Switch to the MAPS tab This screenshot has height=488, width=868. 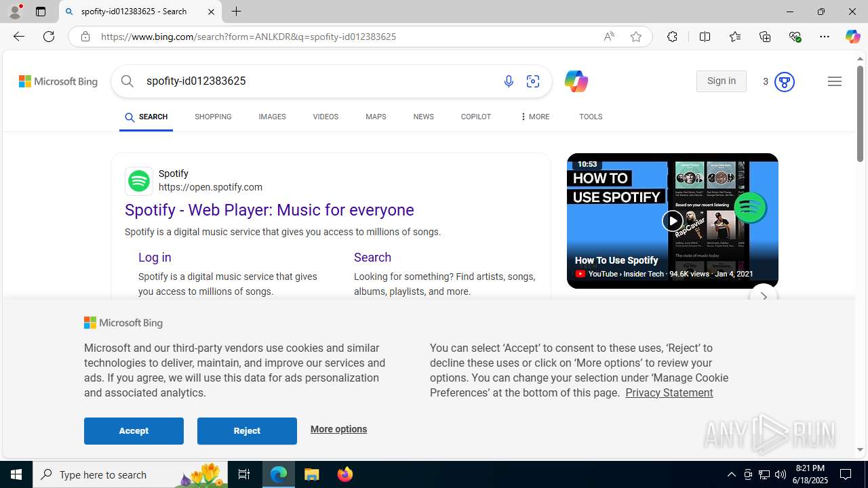click(376, 117)
